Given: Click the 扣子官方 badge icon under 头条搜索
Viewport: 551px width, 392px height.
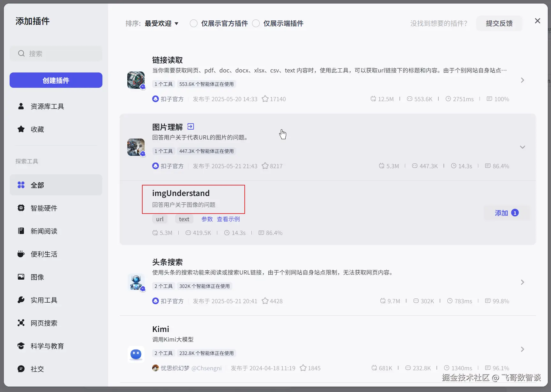Looking at the screenshot, I should (155, 301).
